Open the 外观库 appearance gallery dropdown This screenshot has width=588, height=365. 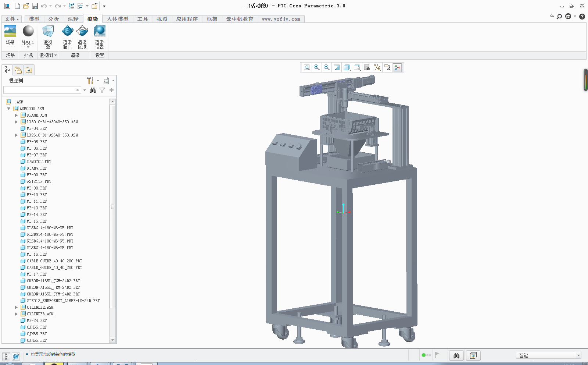28,47
